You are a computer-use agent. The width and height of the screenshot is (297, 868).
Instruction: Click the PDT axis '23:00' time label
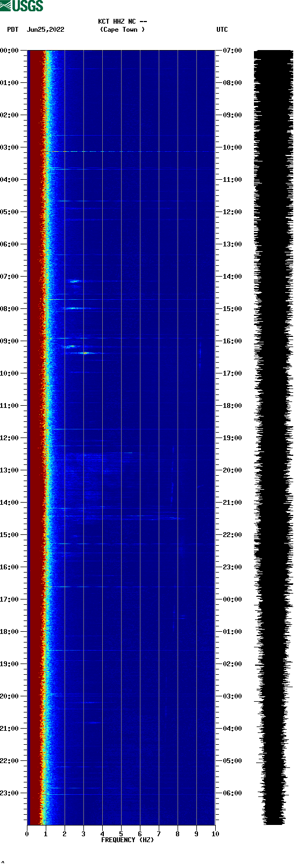coord(10,793)
